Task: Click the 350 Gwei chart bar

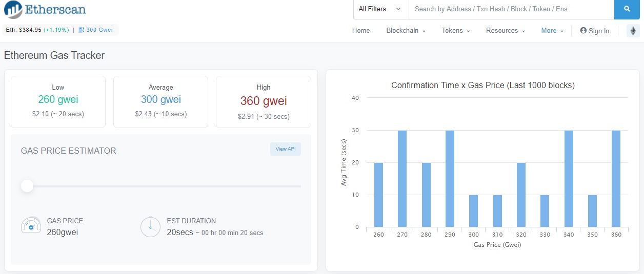Action: click(x=592, y=211)
